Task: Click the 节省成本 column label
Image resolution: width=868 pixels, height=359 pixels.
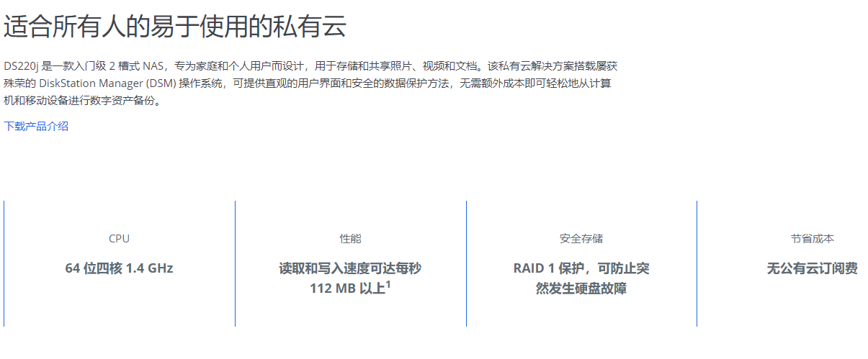Action: [x=812, y=239]
